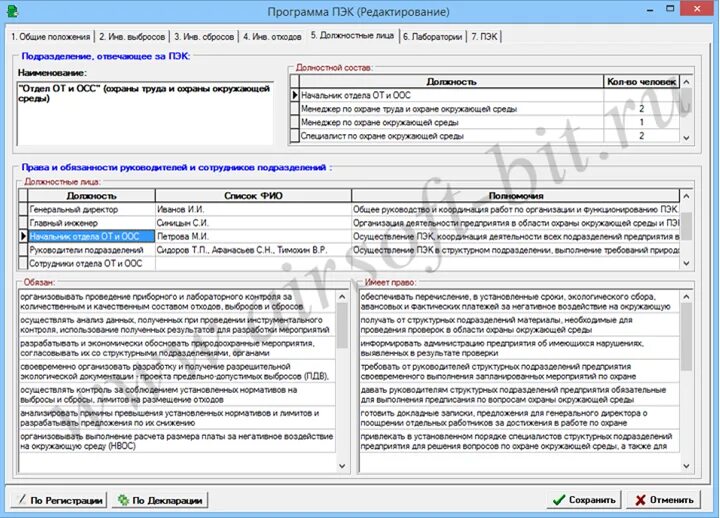Click name cell Синицын С.И.

(253, 223)
